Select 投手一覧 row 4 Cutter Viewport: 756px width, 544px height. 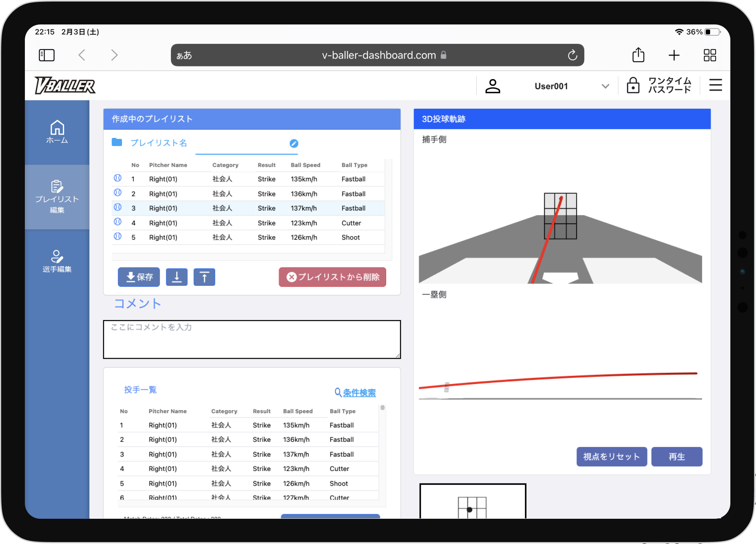click(x=248, y=469)
